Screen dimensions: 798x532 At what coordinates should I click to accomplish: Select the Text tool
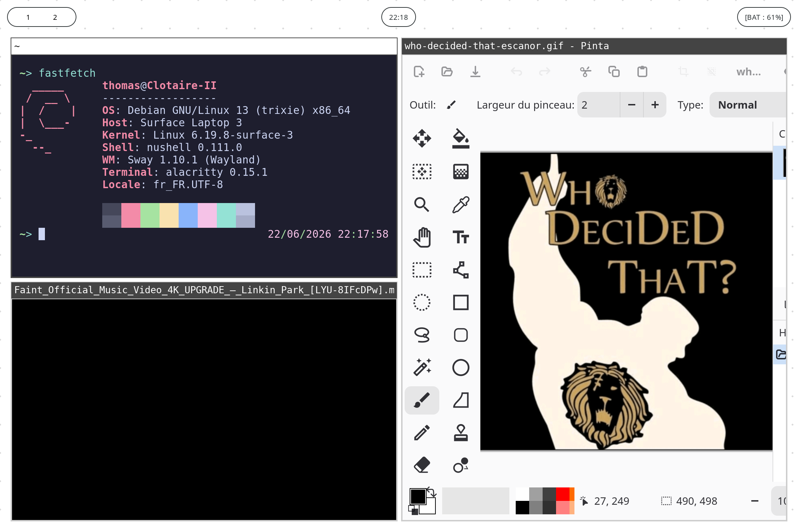(x=461, y=237)
